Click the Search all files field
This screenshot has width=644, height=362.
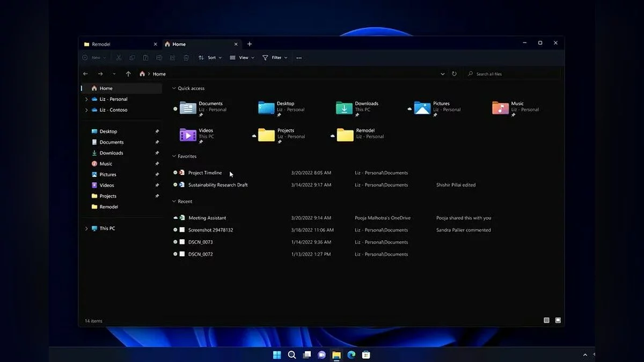513,74
